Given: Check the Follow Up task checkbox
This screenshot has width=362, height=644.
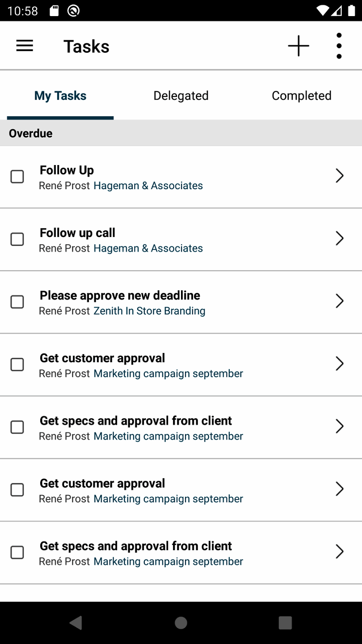Looking at the screenshot, I should [x=17, y=177].
